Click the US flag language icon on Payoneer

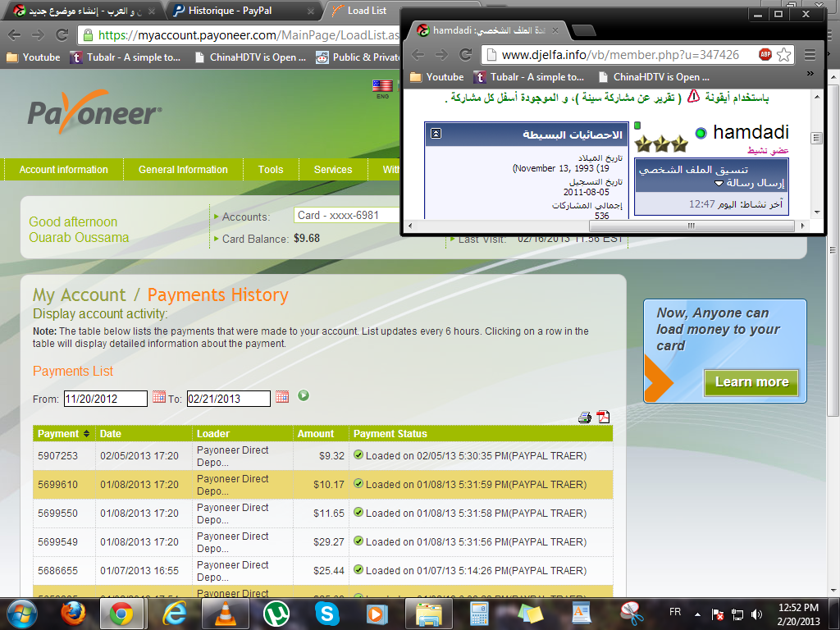[x=382, y=85]
